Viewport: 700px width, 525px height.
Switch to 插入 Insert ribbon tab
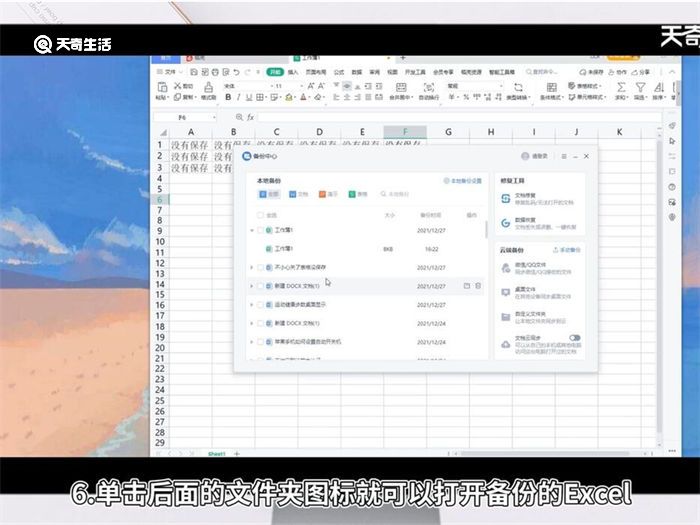(x=293, y=72)
